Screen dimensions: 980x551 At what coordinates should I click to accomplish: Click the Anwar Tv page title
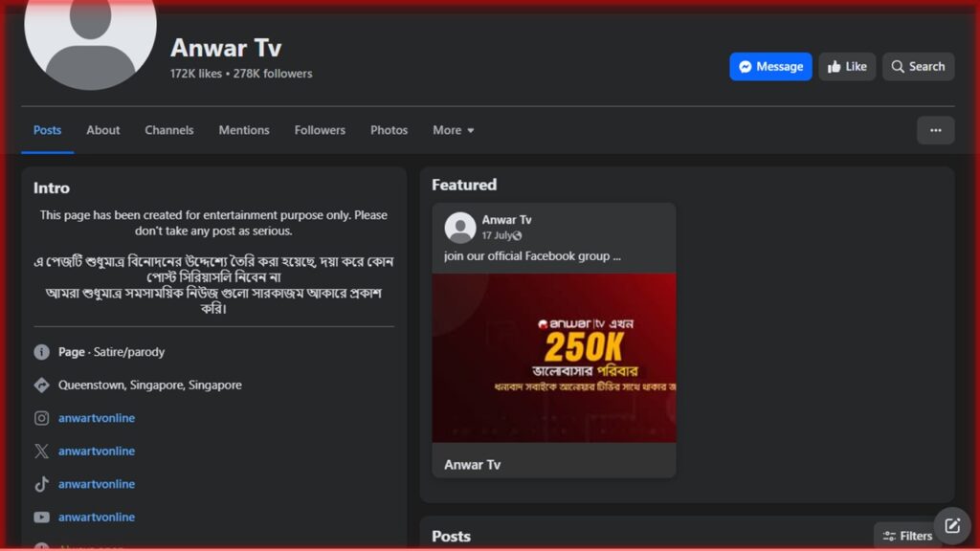pyautogui.click(x=226, y=48)
